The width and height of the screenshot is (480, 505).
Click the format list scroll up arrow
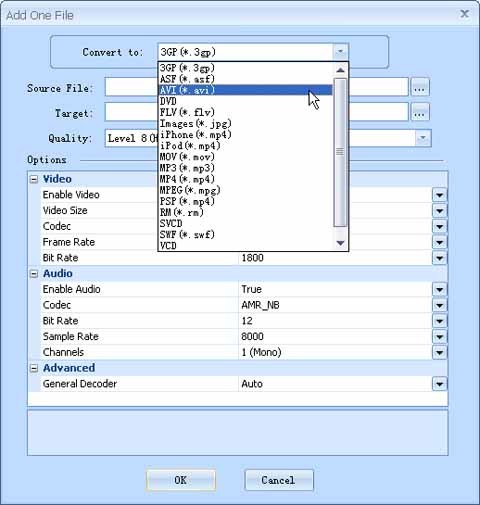point(340,70)
